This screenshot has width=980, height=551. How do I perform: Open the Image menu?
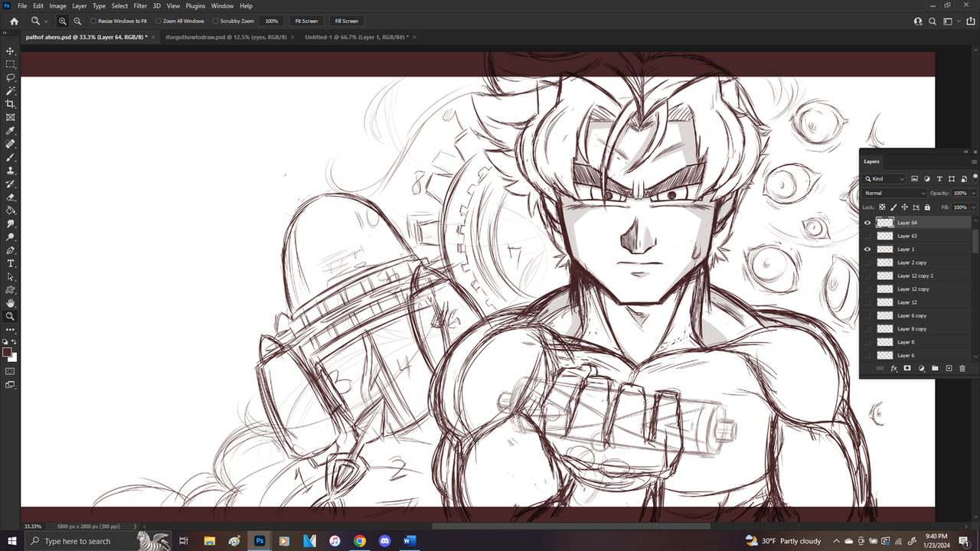pos(58,5)
